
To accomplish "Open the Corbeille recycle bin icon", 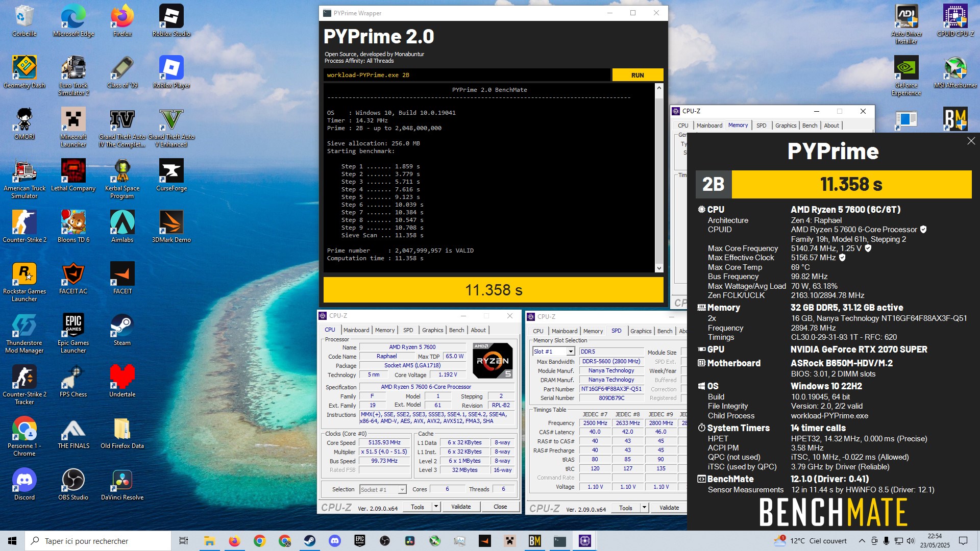I will [24, 21].
